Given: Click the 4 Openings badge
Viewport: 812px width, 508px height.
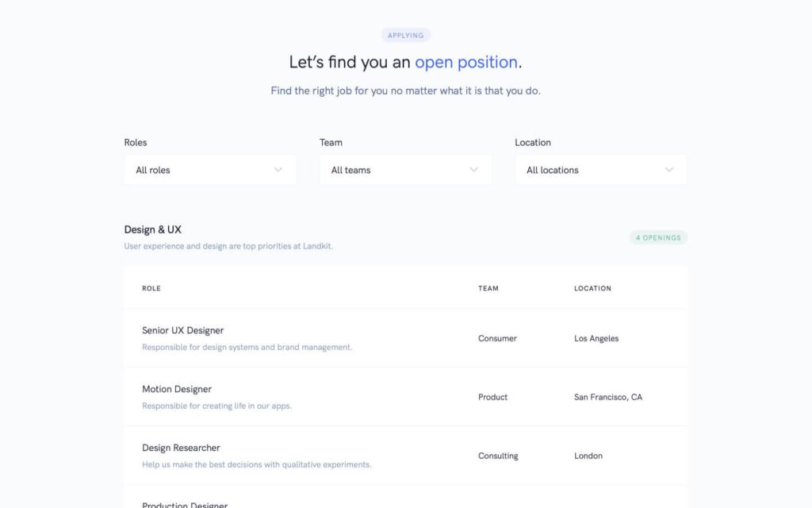Looking at the screenshot, I should pos(658,237).
